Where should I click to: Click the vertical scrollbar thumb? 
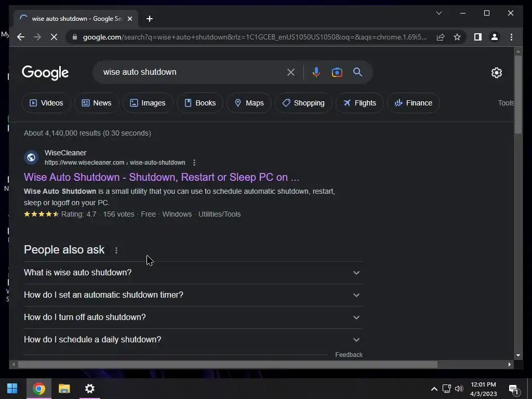point(518,95)
